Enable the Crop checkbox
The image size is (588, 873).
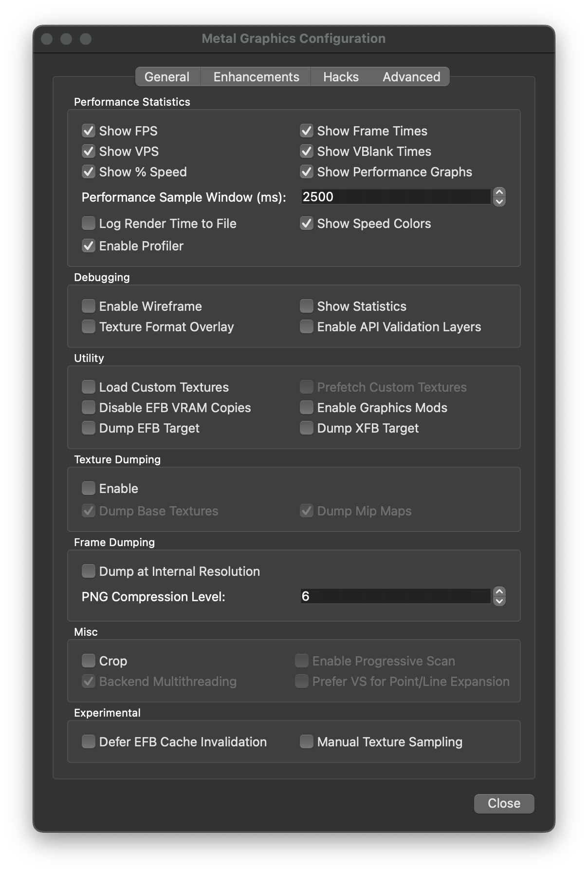tap(88, 661)
